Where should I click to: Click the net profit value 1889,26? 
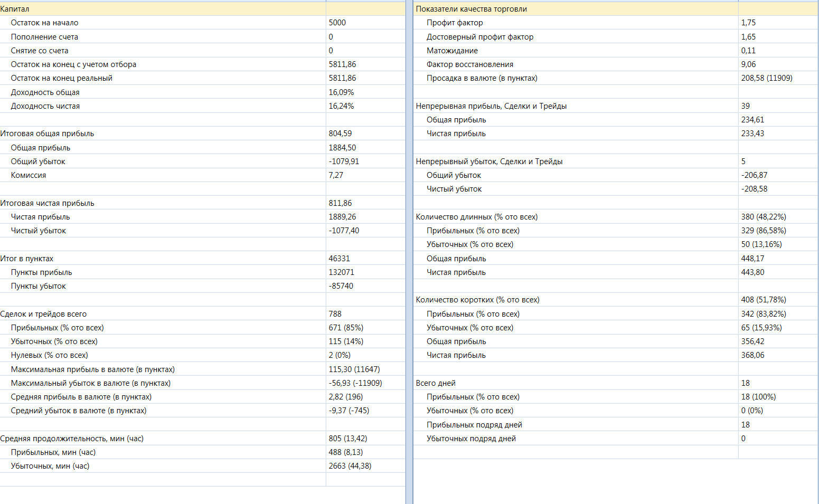click(x=342, y=217)
